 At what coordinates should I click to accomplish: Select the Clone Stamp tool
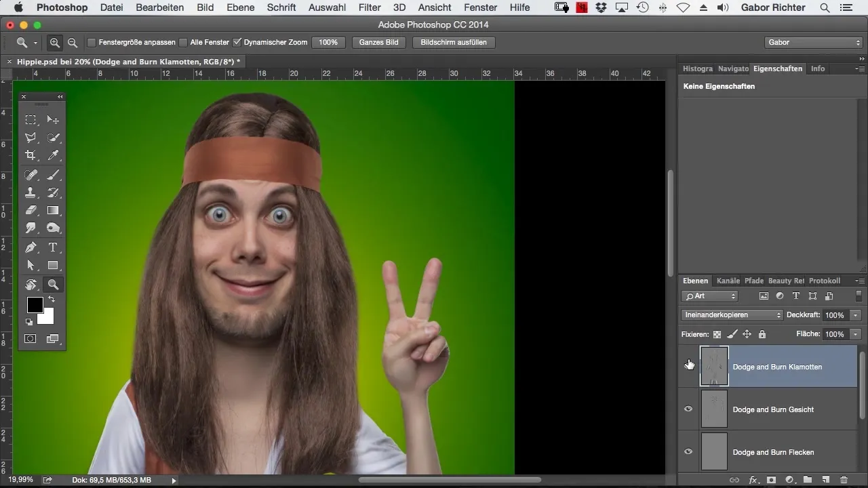31,193
